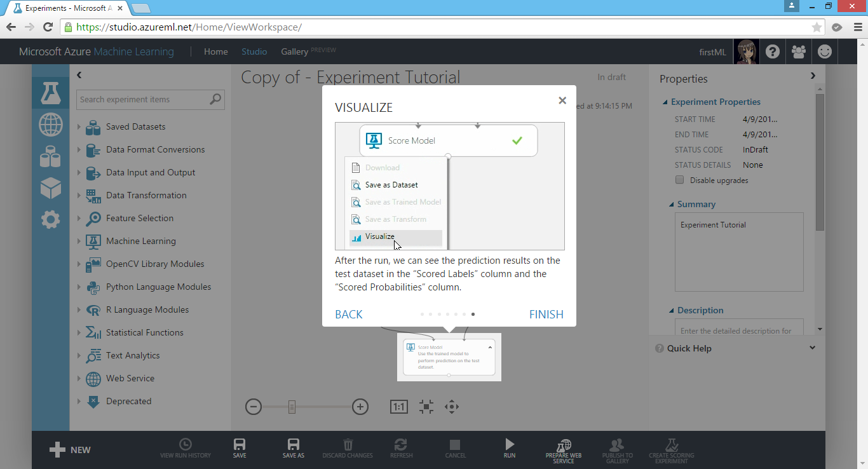This screenshot has height=469, width=868.
Task: Click the Description text box
Action: pos(739,327)
